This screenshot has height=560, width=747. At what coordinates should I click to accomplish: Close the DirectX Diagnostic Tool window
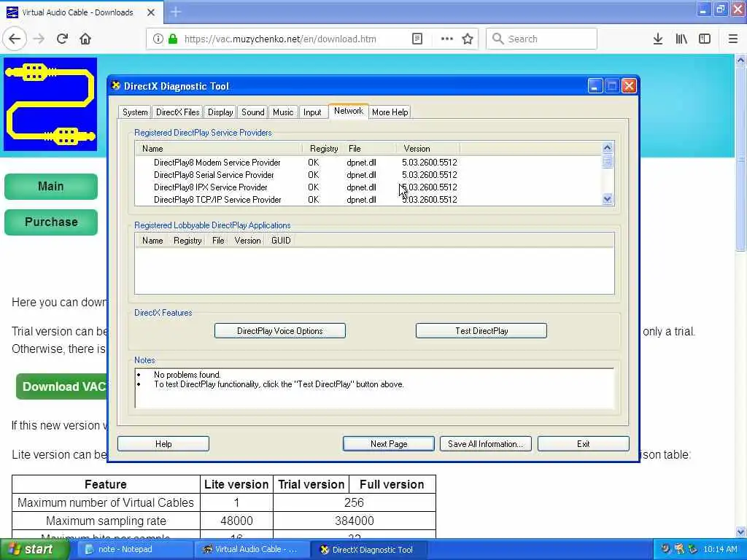point(629,86)
